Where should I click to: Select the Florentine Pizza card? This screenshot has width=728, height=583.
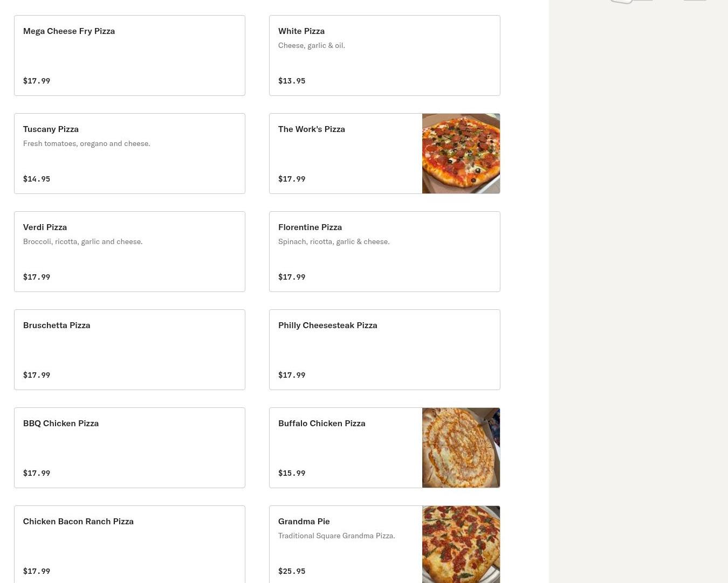click(x=384, y=252)
